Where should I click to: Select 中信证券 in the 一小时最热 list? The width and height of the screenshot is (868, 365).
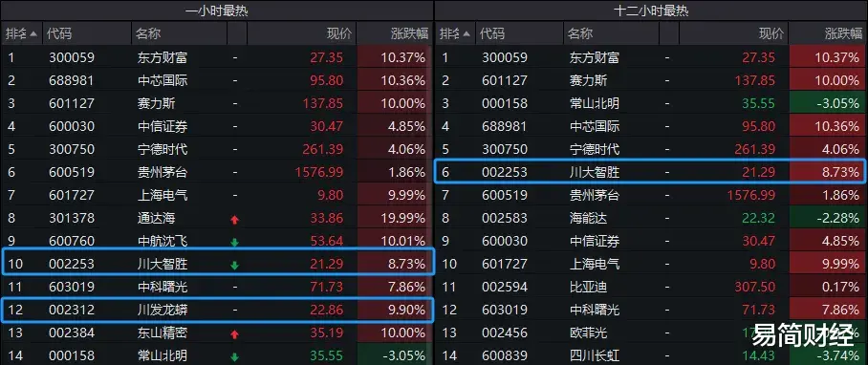pyautogui.click(x=163, y=127)
